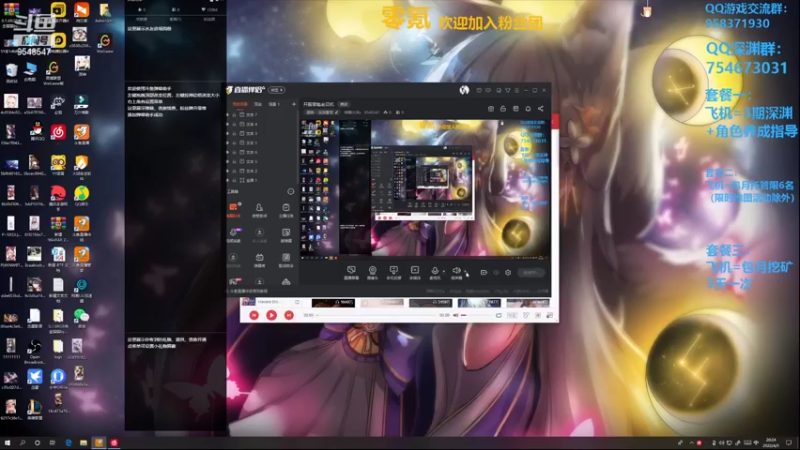Seek within the music player progress bar
The height and width of the screenshot is (450, 800).
tap(378, 315)
